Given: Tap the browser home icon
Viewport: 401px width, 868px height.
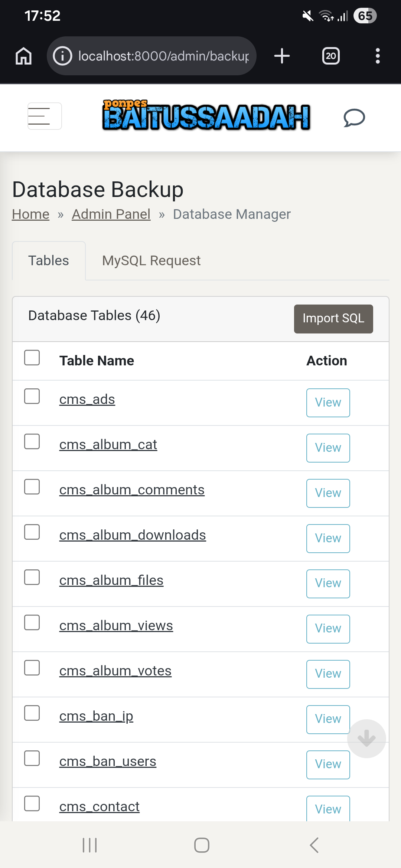Looking at the screenshot, I should point(24,56).
